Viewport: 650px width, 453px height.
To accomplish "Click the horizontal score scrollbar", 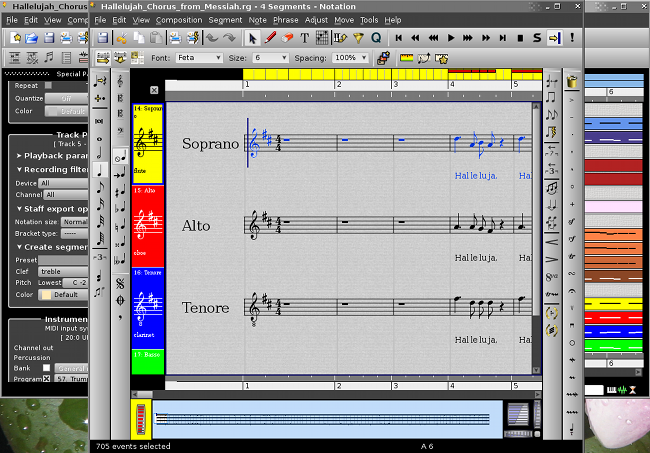I will tap(336, 394).
